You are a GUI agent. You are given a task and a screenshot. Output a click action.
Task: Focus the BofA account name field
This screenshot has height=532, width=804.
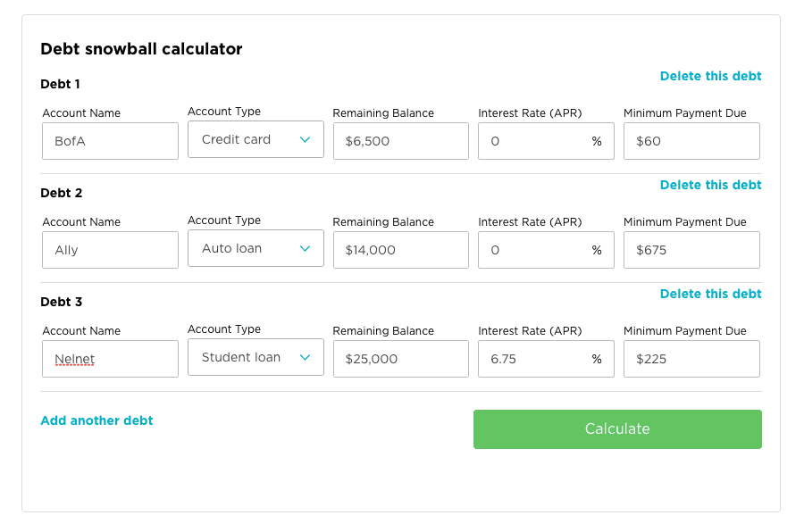(110, 141)
